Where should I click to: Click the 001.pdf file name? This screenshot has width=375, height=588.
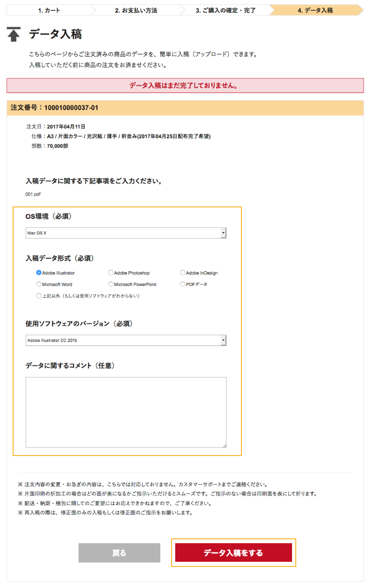[x=33, y=194]
